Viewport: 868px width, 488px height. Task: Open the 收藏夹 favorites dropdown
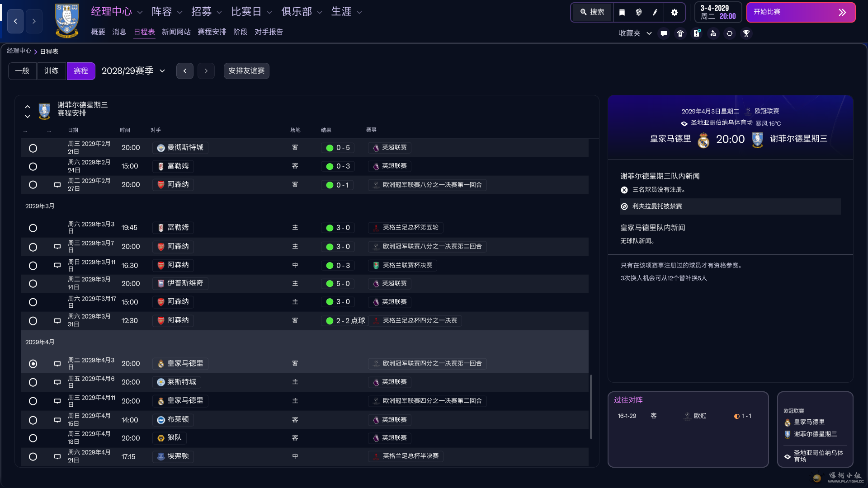coord(635,33)
